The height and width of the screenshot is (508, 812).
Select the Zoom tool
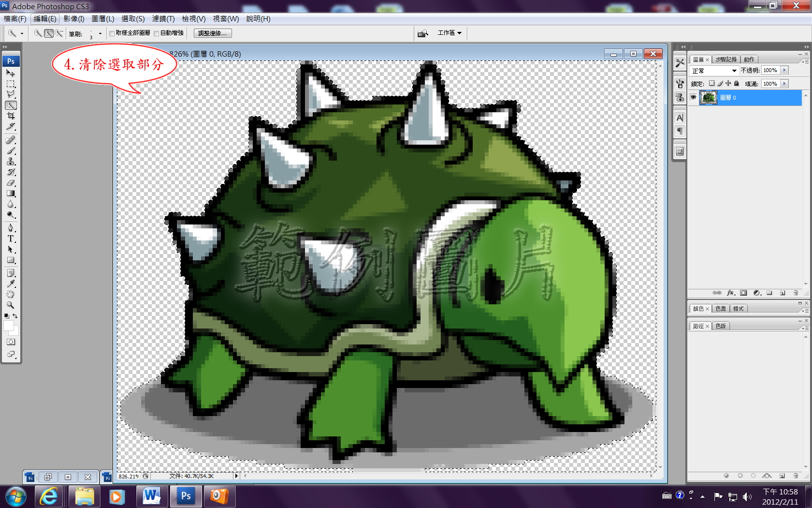point(11,305)
